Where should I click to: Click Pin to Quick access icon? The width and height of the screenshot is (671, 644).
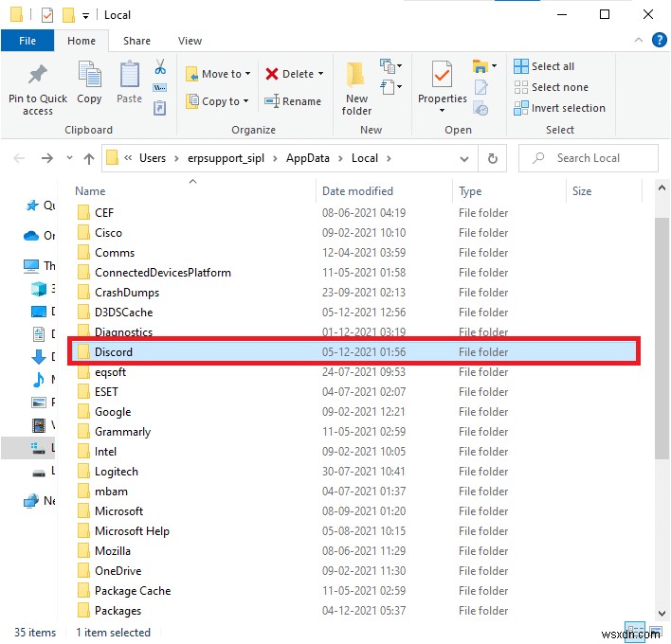click(x=38, y=75)
